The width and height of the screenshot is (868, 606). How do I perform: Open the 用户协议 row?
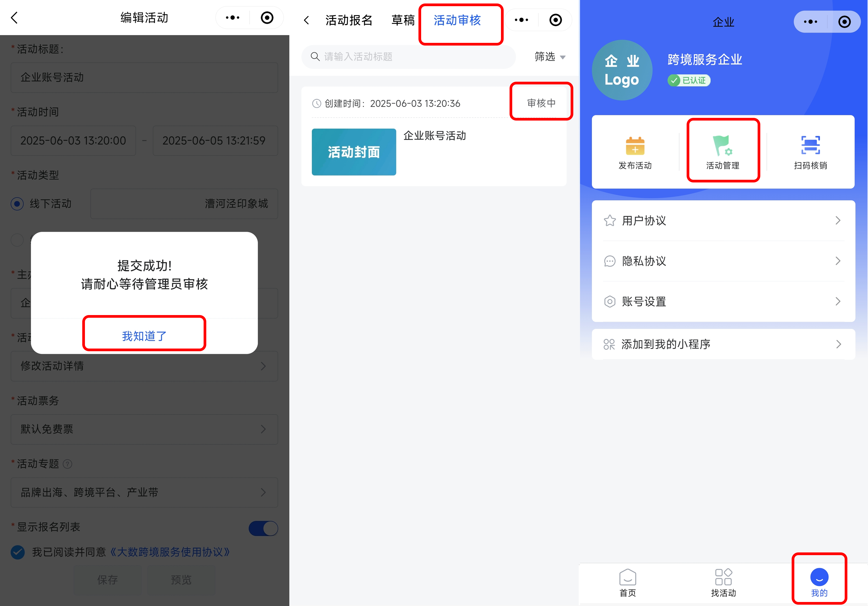point(723,220)
